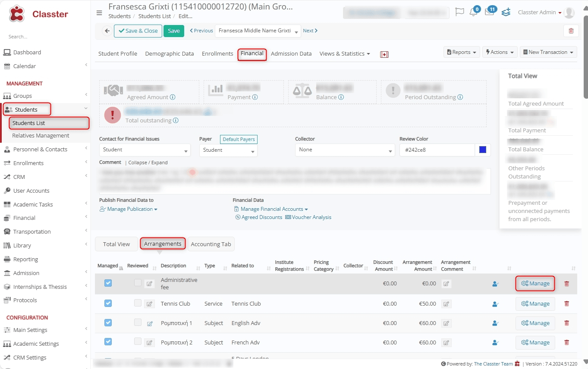Open Voucher Analysis link

[x=308, y=217]
